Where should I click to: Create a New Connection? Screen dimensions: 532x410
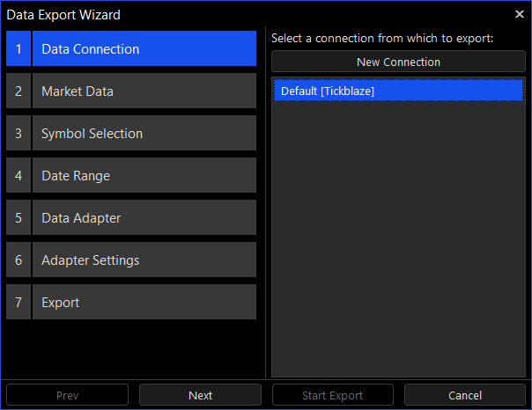[x=398, y=62]
